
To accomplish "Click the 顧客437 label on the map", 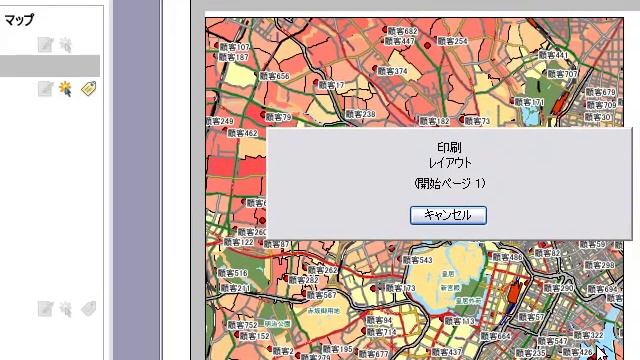I will point(447,352).
